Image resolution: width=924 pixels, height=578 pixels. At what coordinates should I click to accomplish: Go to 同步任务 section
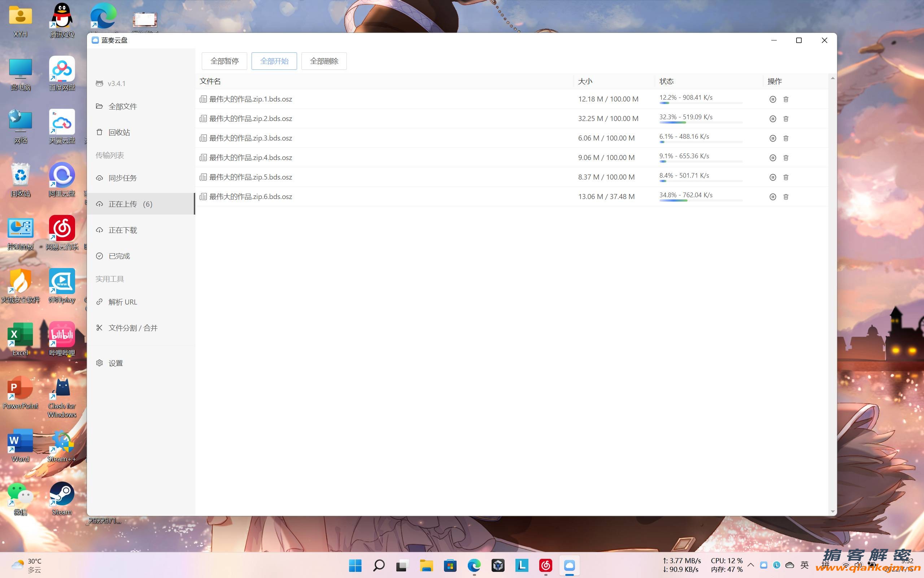[140, 178]
